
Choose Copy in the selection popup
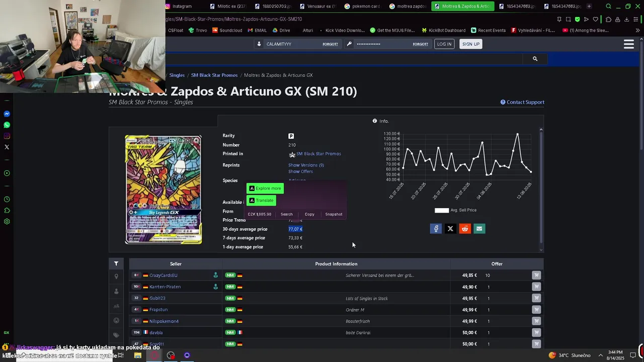point(309,214)
